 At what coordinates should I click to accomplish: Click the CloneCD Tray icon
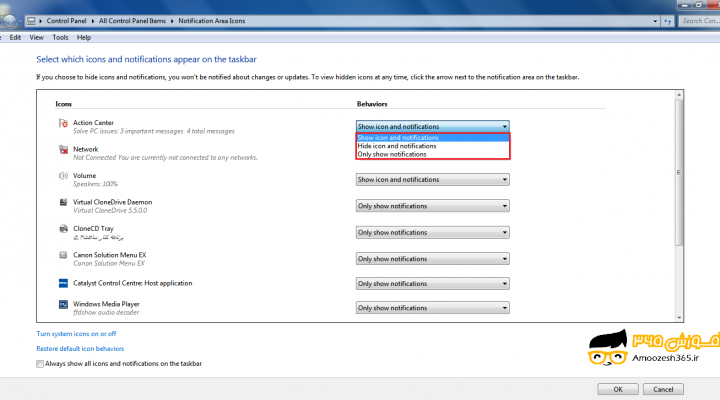[63, 229]
